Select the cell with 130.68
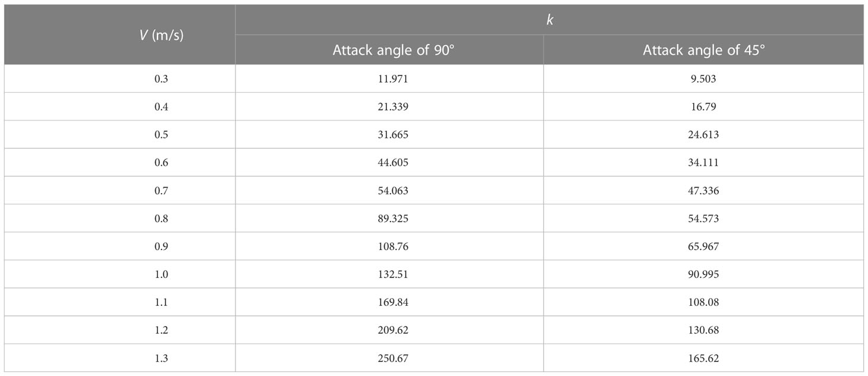 click(704, 330)
